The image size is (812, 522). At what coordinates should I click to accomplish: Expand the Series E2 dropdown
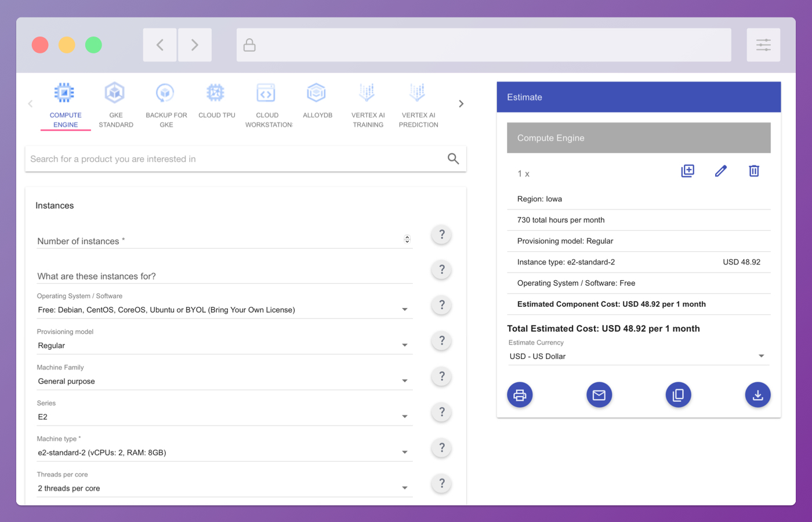point(224,417)
